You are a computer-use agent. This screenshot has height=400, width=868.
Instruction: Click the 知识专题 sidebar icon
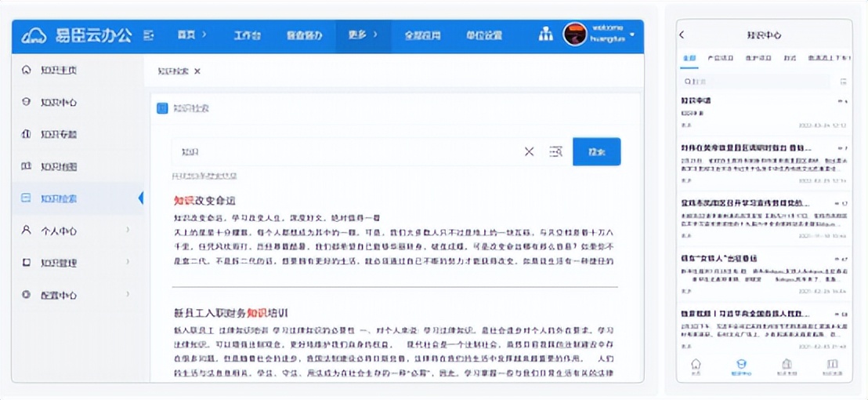pyautogui.click(x=26, y=134)
